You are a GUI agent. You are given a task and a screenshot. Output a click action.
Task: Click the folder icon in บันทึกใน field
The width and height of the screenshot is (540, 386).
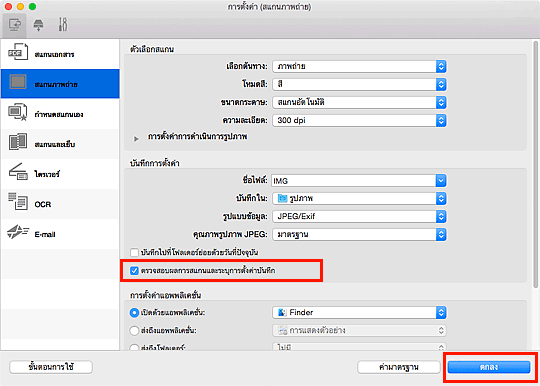click(282, 198)
